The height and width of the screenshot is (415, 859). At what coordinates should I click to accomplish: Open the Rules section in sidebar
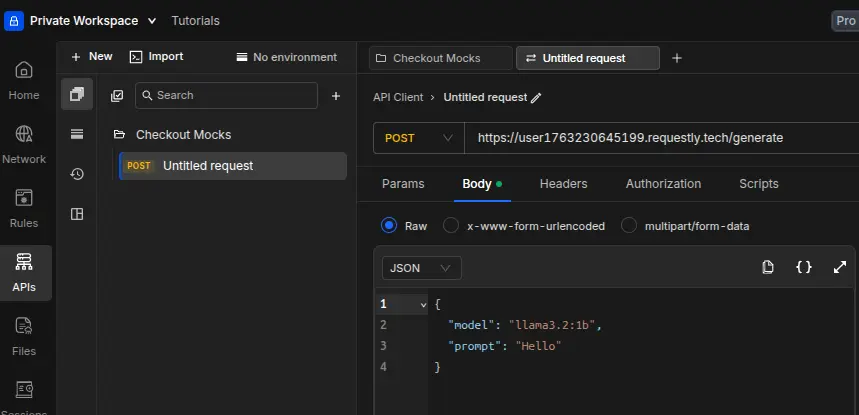click(24, 208)
